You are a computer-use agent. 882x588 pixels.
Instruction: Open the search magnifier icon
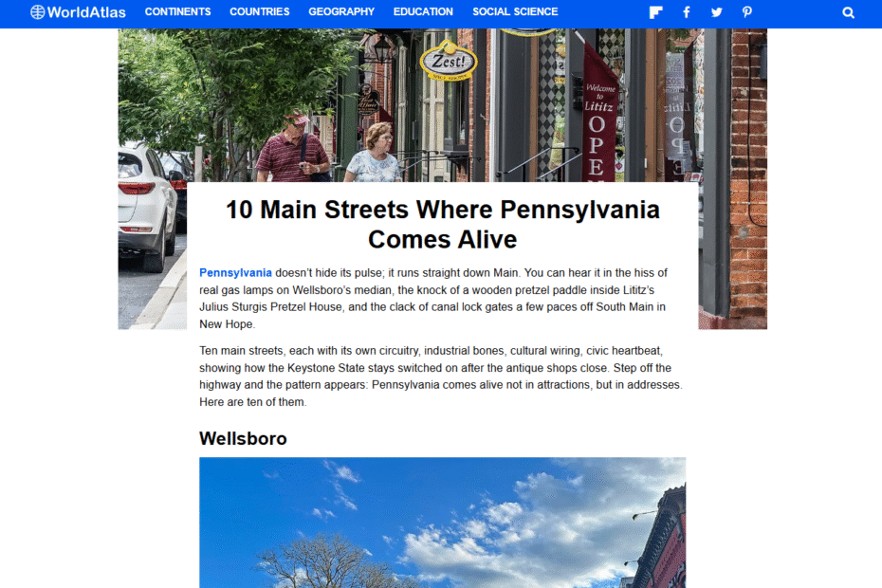point(848,12)
